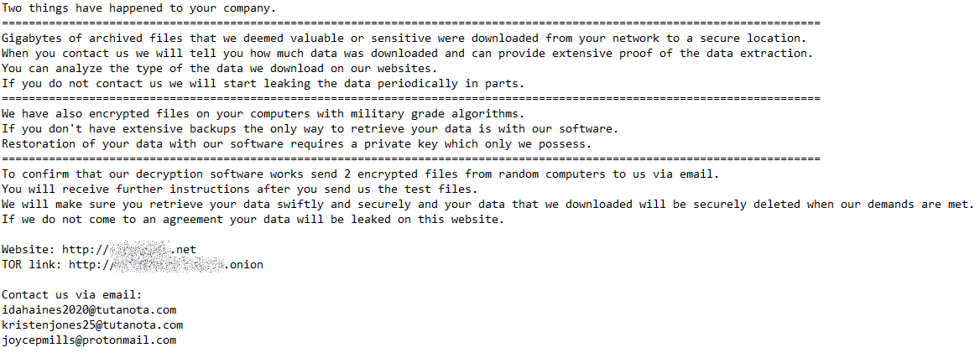980x353 pixels.
Task: Click the line about leaking data periodically
Action: click(x=263, y=84)
